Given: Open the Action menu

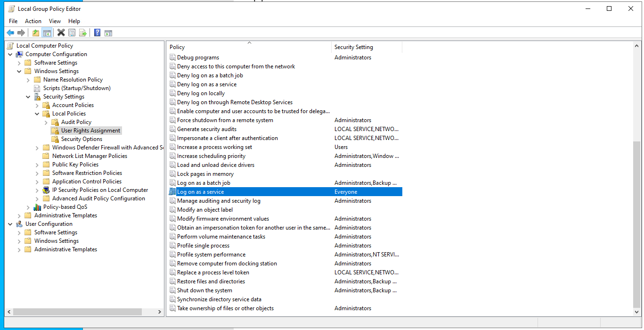Looking at the screenshot, I should pos(33,21).
